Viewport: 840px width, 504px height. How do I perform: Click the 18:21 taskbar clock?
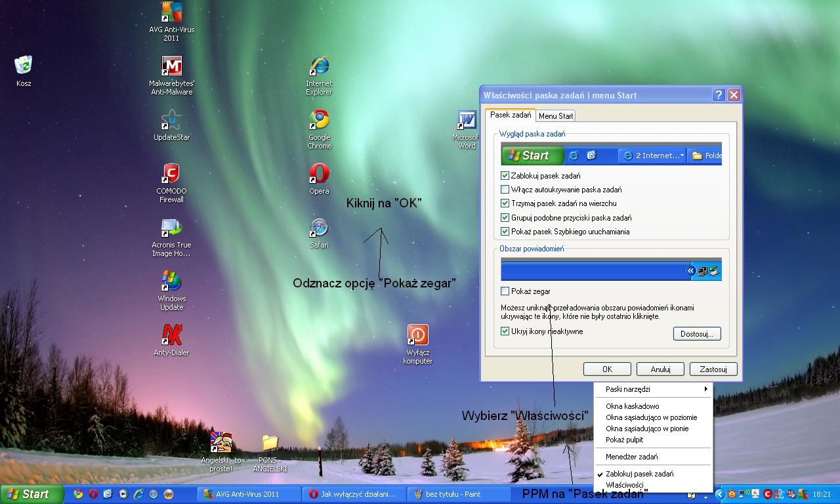822,494
